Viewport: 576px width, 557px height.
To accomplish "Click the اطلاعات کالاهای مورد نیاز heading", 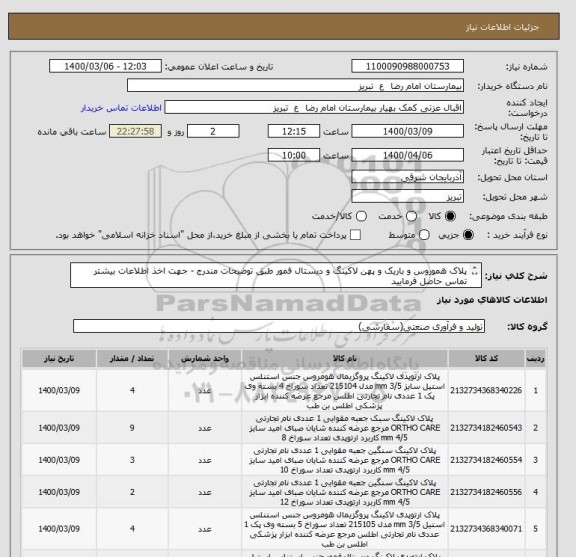I will tap(492, 300).
